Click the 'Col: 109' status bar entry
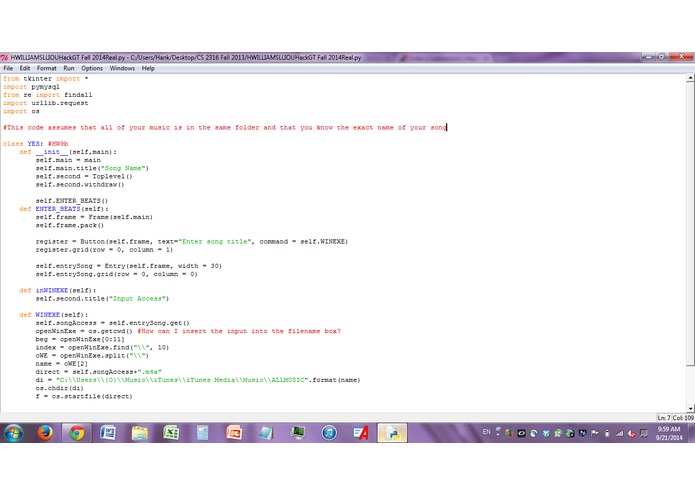This screenshot has width=695, height=494. coord(683,417)
